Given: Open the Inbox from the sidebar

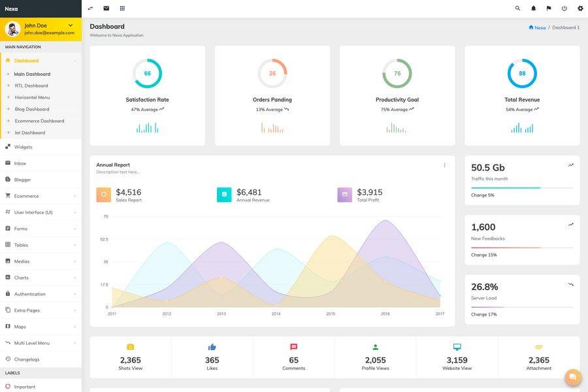Looking at the screenshot, I should pos(20,163).
